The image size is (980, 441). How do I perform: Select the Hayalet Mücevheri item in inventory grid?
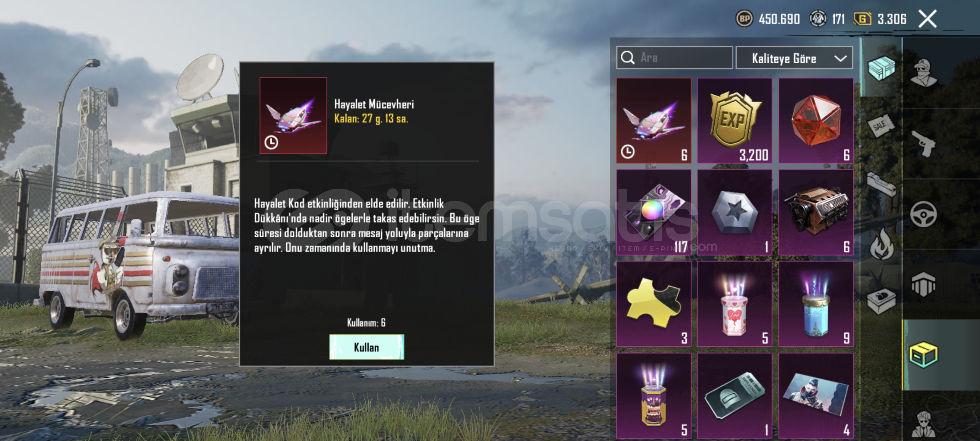(653, 121)
